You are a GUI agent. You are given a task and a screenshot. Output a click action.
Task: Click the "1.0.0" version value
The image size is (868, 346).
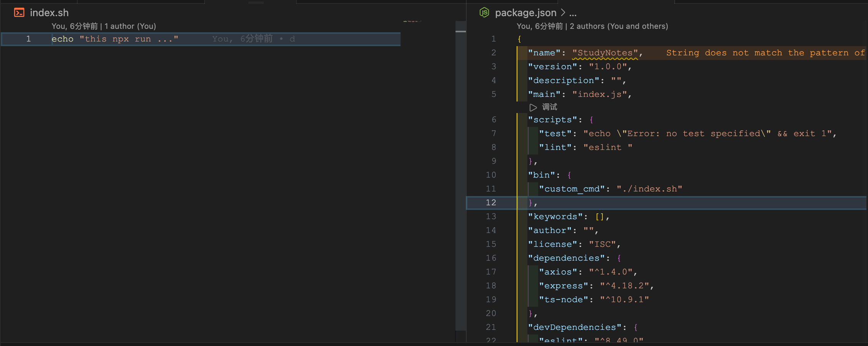608,67
